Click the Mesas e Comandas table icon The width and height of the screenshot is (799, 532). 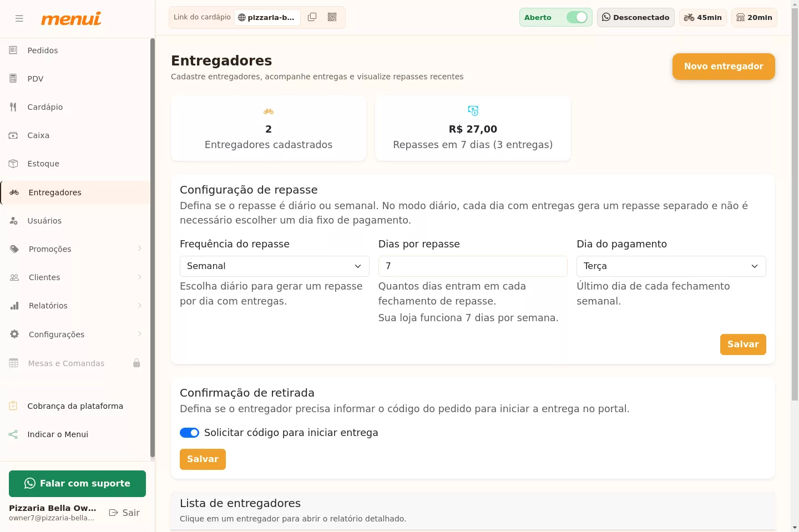[14, 363]
